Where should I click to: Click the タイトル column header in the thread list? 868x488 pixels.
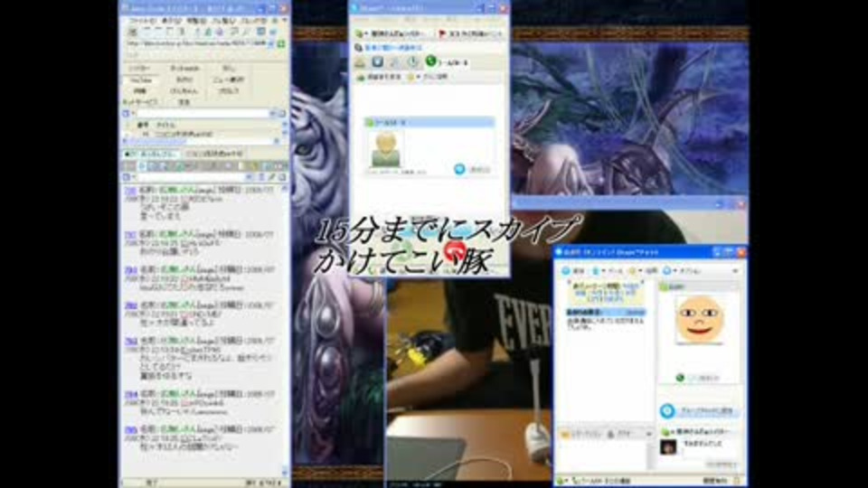(166, 126)
